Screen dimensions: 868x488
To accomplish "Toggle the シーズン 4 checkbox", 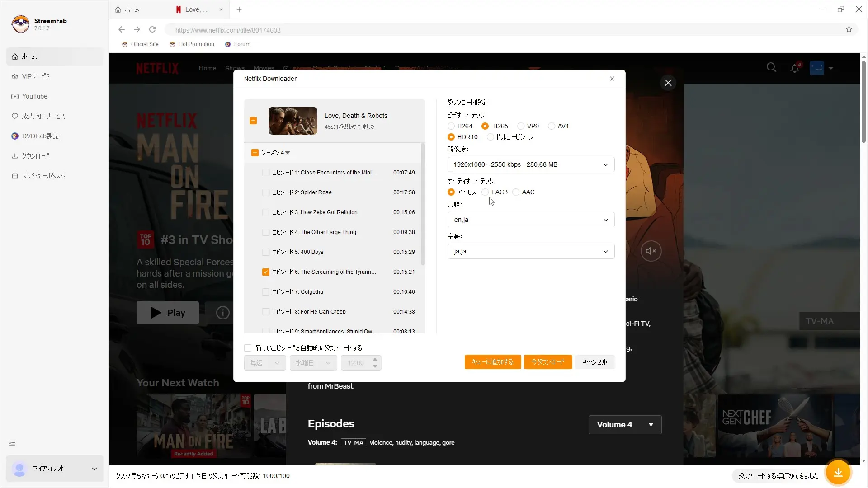I will 255,153.
